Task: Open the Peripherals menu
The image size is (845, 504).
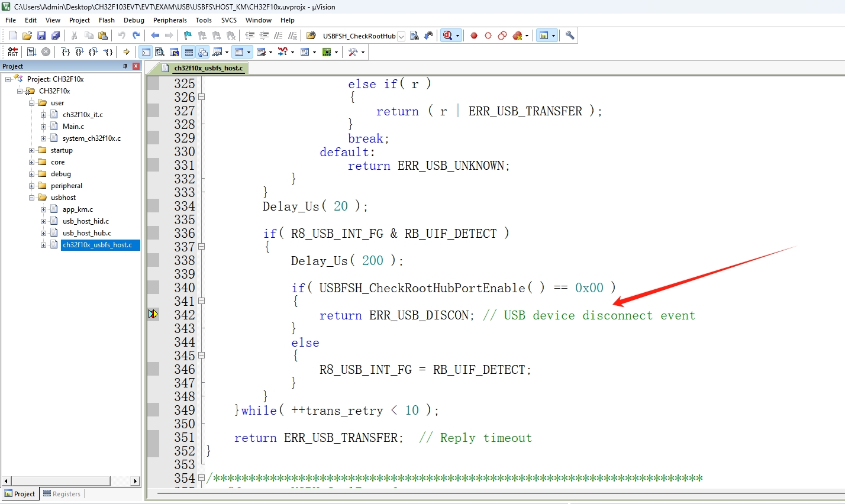Action: click(170, 20)
